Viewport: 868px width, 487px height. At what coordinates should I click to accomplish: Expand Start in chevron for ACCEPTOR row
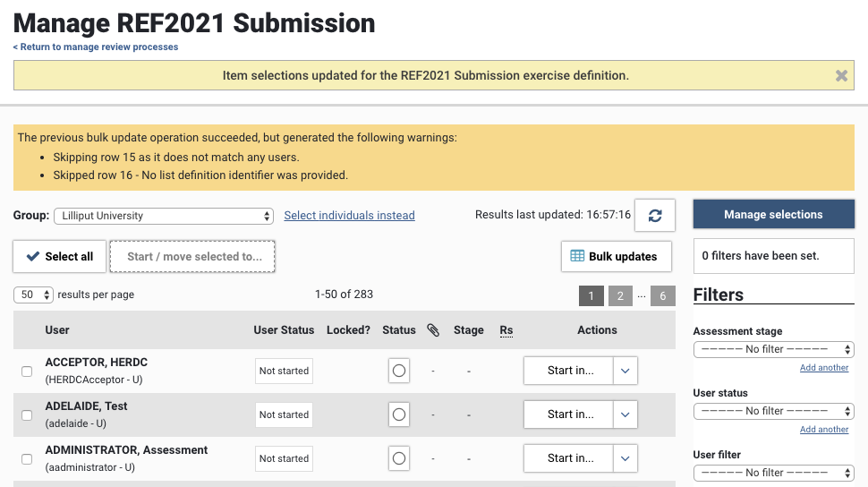tap(625, 371)
